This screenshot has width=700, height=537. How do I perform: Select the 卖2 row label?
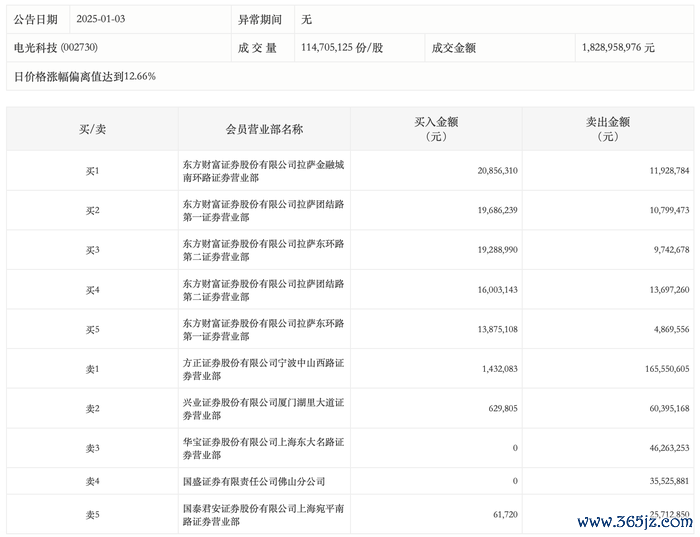coord(92,409)
